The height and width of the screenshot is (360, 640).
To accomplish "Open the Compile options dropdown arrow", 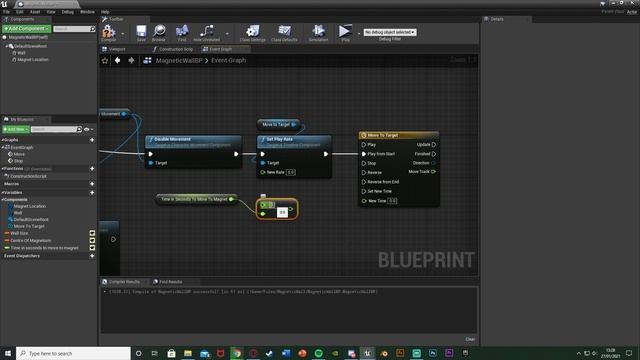I will pos(122,33).
